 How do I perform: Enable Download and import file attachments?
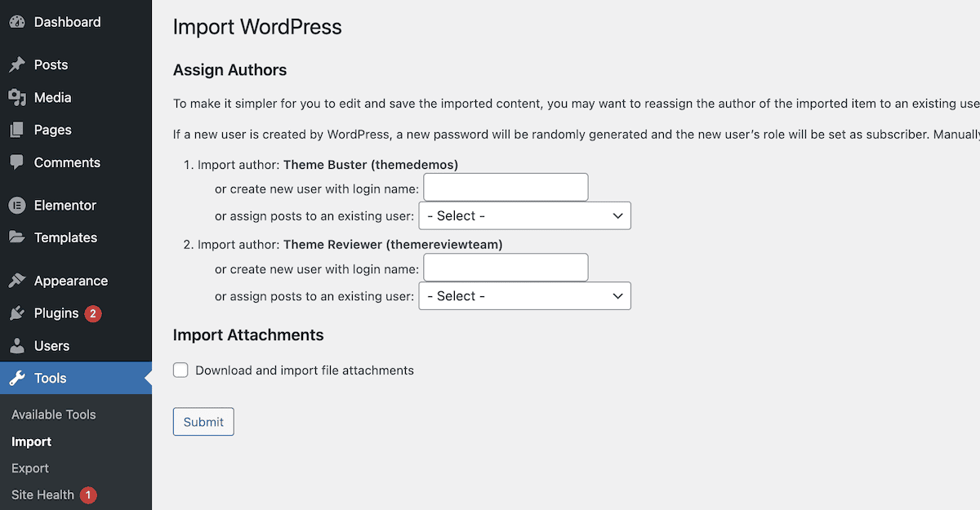(180, 370)
